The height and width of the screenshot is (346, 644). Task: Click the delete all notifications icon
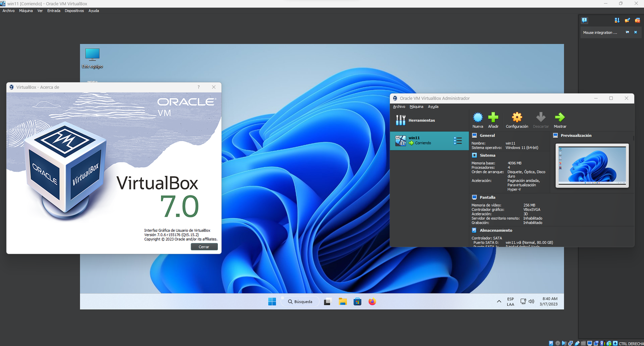[x=637, y=20]
